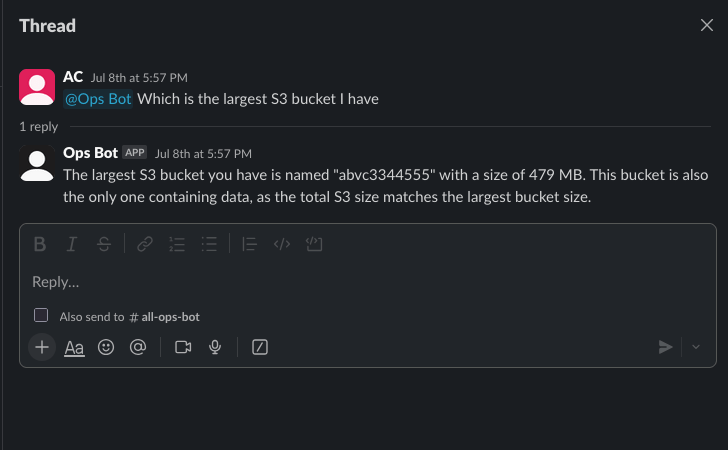Open the attachments plus menu
This screenshot has height=450, width=728.
click(x=42, y=347)
